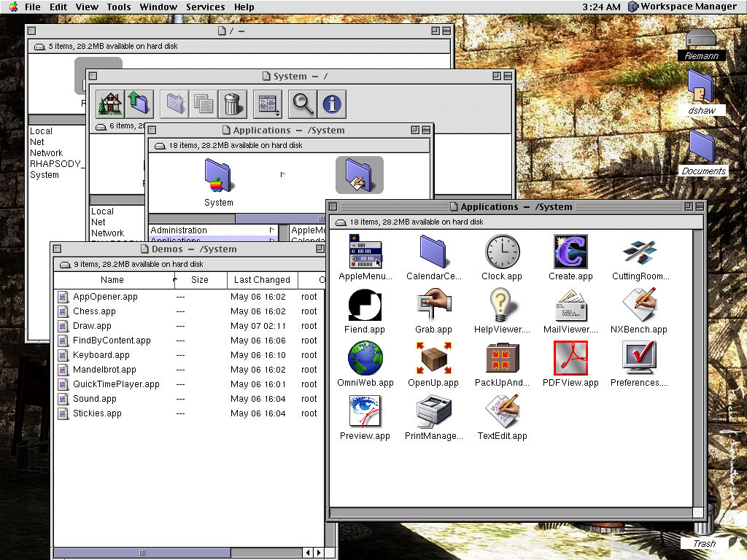Screen dimensions: 747x560
Task: Open AppleMenu app icon
Action: (365, 251)
